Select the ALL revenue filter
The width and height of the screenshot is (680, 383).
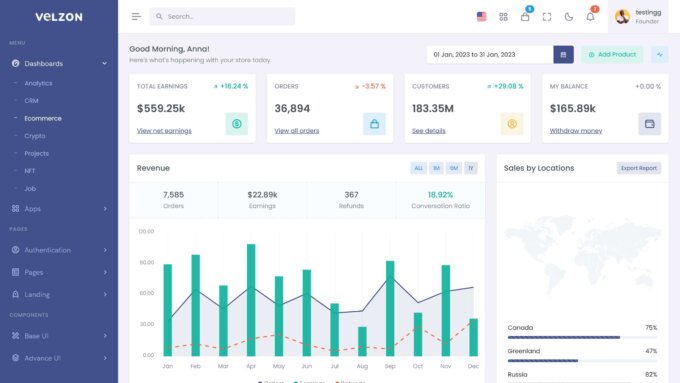tap(418, 168)
